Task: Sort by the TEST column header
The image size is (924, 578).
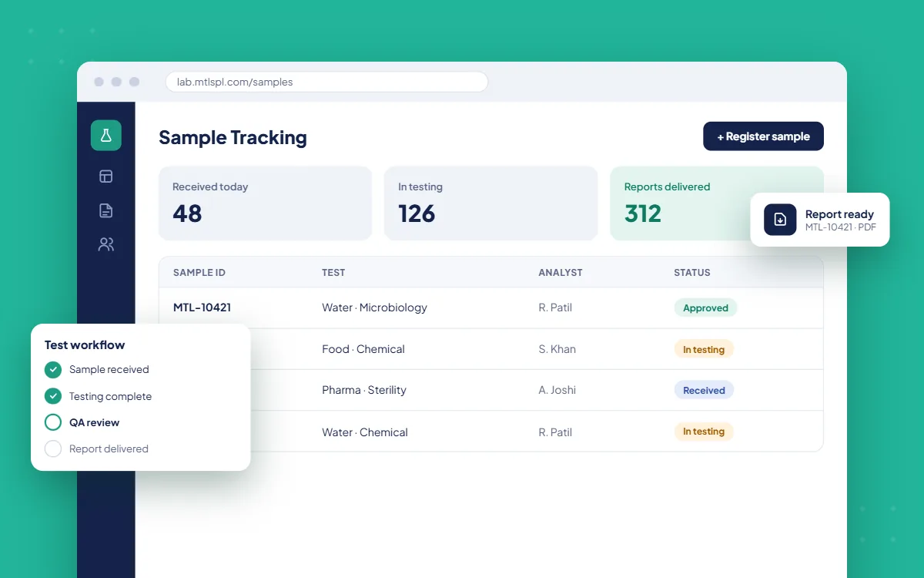Action: [333, 273]
